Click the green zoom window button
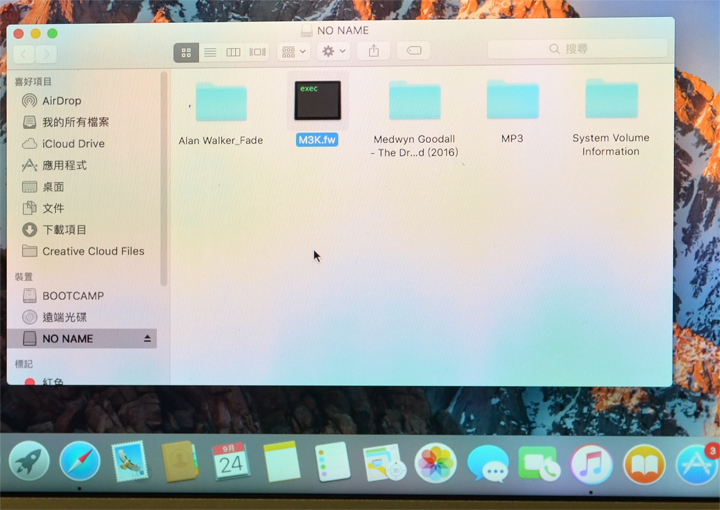 coord(52,33)
